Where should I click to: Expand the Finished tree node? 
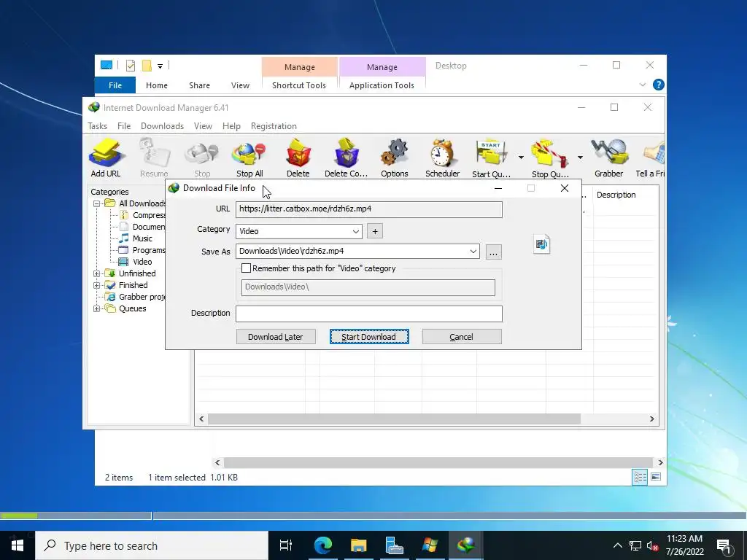pos(96,285)
